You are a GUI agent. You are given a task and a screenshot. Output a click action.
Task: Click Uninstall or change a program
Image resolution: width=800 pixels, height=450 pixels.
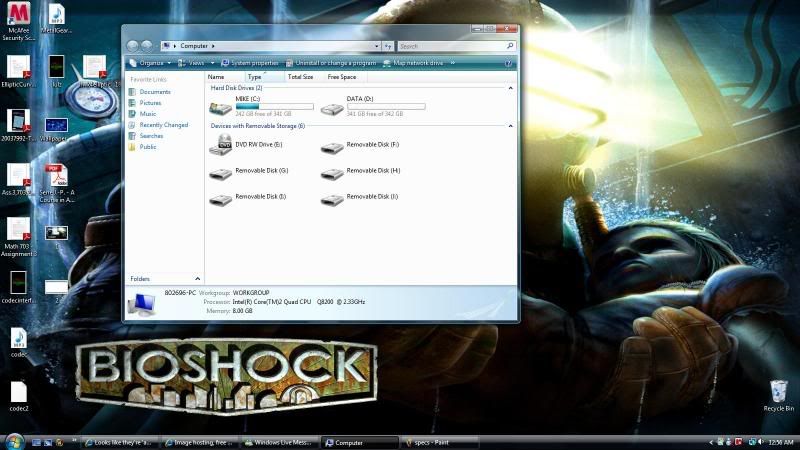click(x=331, y=63)
